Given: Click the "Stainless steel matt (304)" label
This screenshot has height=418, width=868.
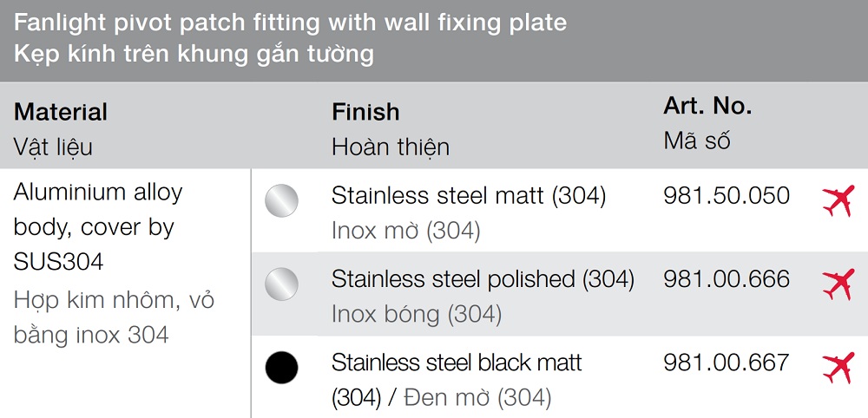Looking at the screenshot, I should pyautogui.click(x=468, y=196).
